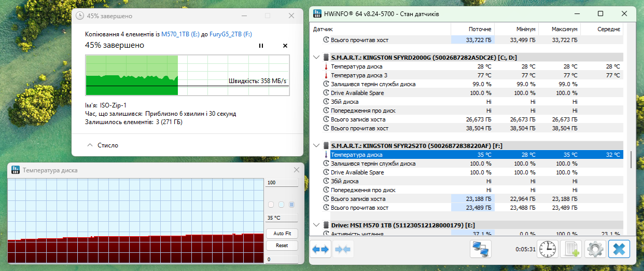Click the red disk temperature graph area
The image size is (644, 271).
click(x=135, y=221)
